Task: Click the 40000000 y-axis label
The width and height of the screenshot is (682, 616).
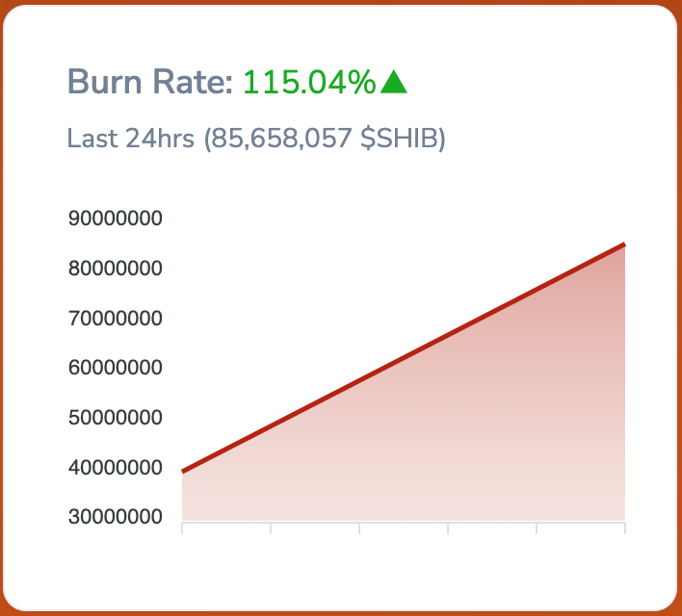Action: pyautogui.click(x=116, y=468)
